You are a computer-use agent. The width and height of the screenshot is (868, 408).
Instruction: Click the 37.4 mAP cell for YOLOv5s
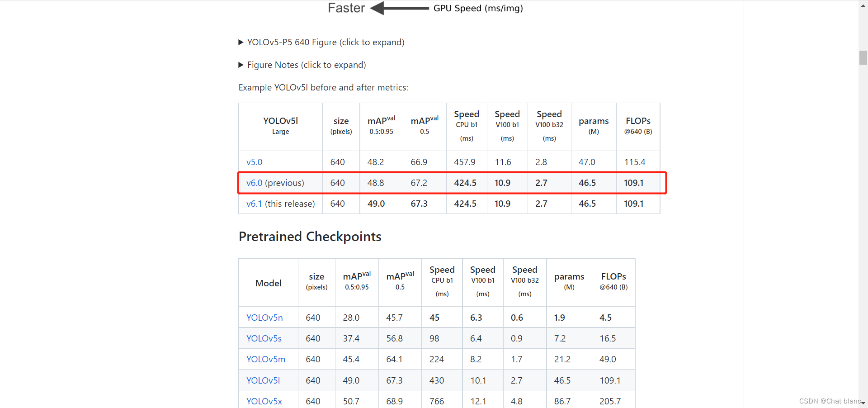pos(357,338)
